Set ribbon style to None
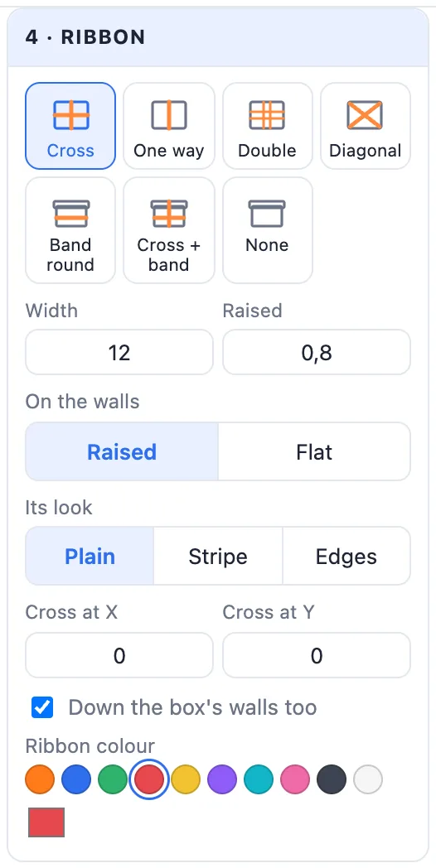Image resolution: width=436 pixels, height=868 pixels. tap(268, 230)
